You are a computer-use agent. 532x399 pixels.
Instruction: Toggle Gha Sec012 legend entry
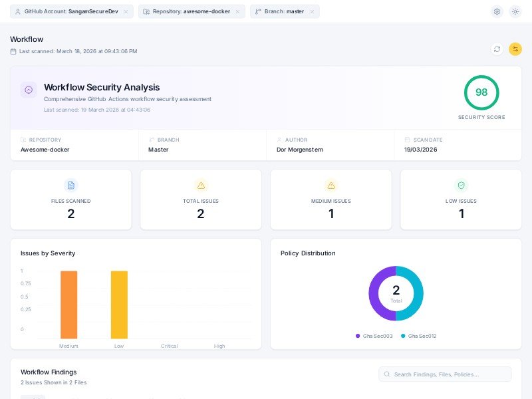click(419, 336)
